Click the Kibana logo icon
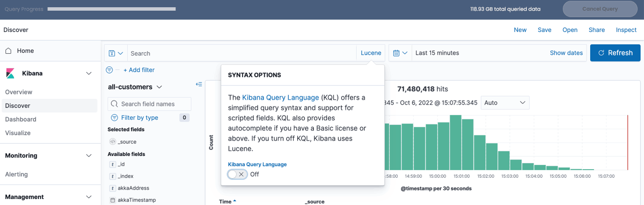Image resolution: width=644 pixels, height=205 pixels. click(10, 73)
